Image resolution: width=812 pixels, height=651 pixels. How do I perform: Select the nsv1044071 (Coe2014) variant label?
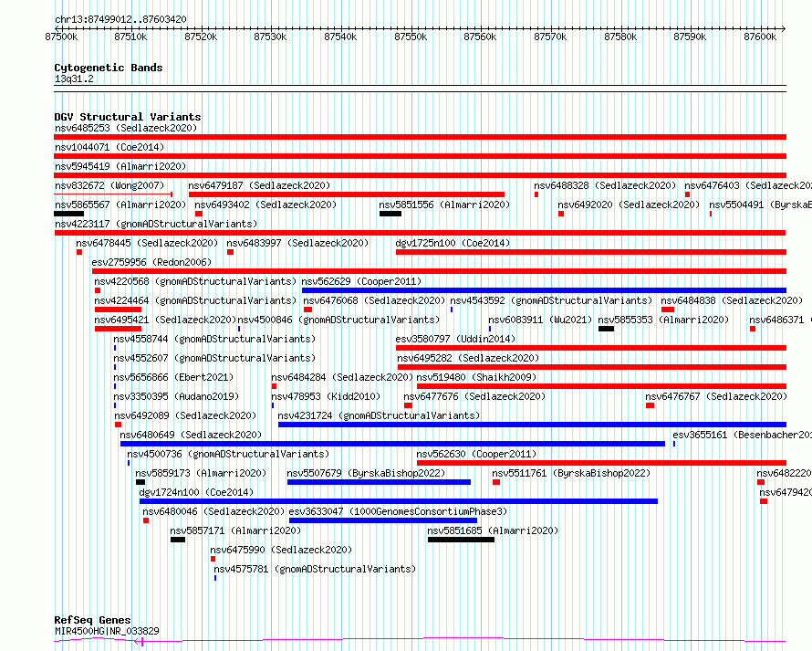pos(109,147)
